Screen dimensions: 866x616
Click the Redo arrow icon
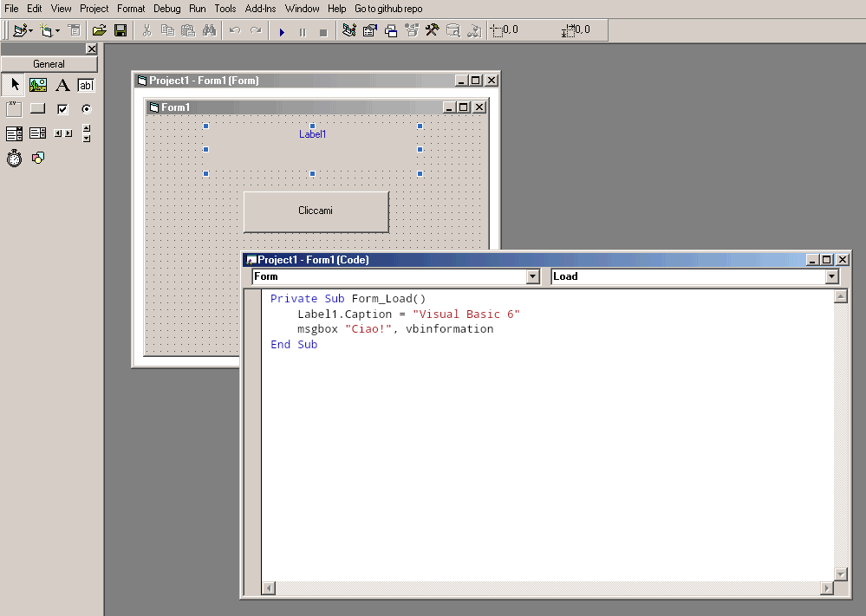click(256, 30)
